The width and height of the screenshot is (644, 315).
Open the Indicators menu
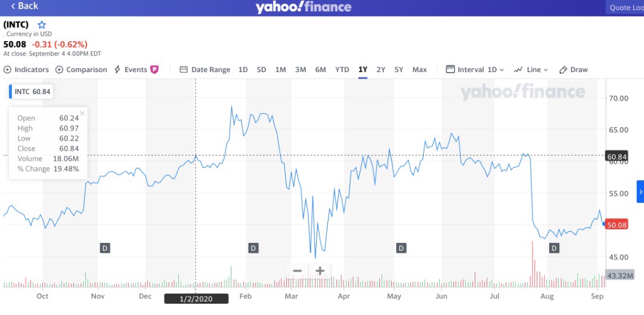pyautogui.click(x=26, y=70)
